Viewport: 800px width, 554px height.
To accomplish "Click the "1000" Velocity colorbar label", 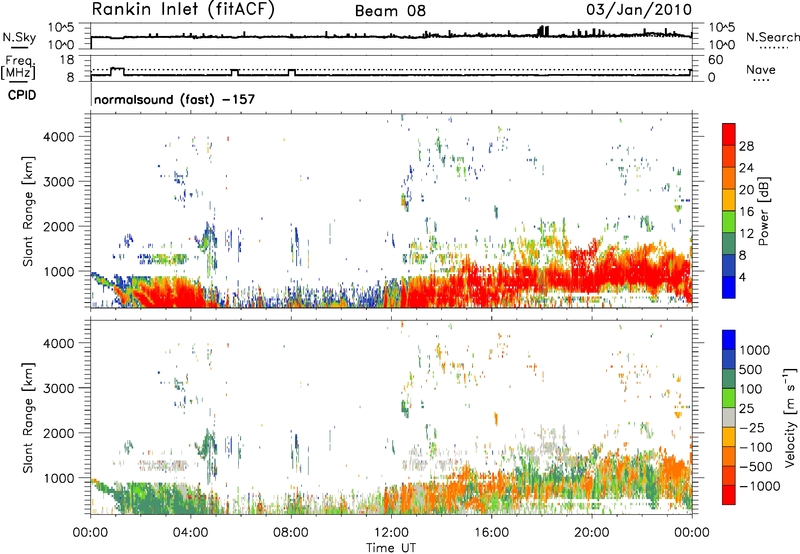I will (x=755, y=350).
